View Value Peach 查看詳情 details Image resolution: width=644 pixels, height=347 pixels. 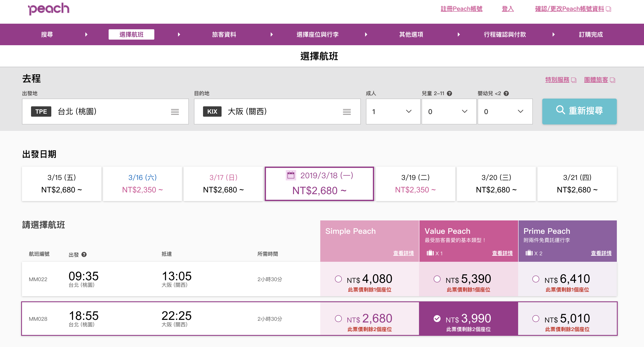pos(502,253)
